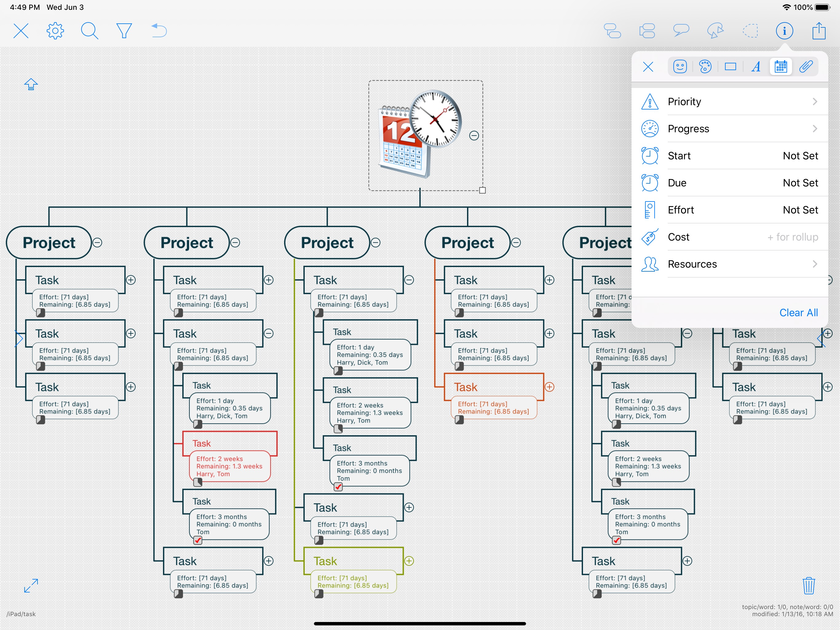Toggle the checkbox under the green Task
Screen dimensions: 840x630
319,593
